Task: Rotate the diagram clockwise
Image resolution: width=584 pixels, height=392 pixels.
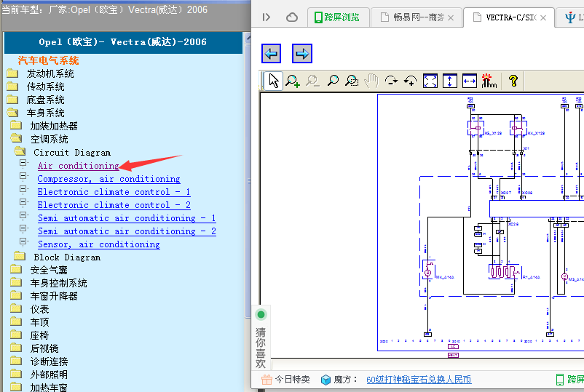Action: coord(391,81)
